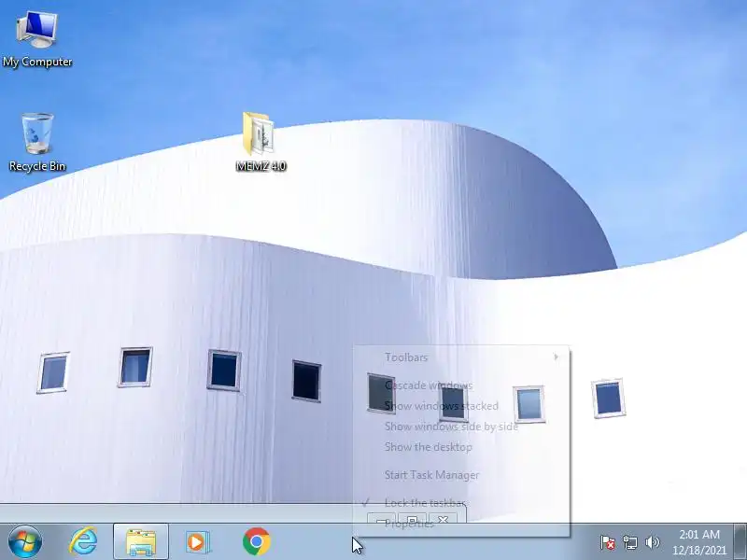Choose Show the desktop menu entry
Image resolution: width=747 pixels, height=560 pixels.
pyautogui.click(x=461, y=447)
